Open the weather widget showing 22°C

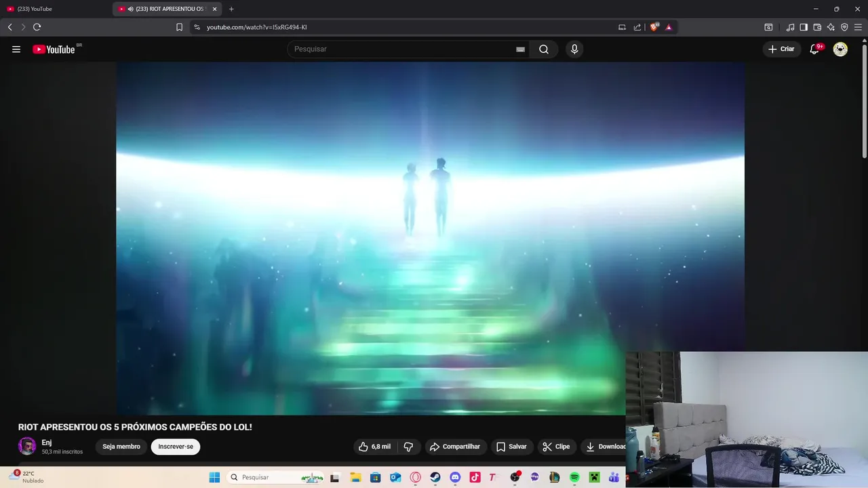point(27,476)
